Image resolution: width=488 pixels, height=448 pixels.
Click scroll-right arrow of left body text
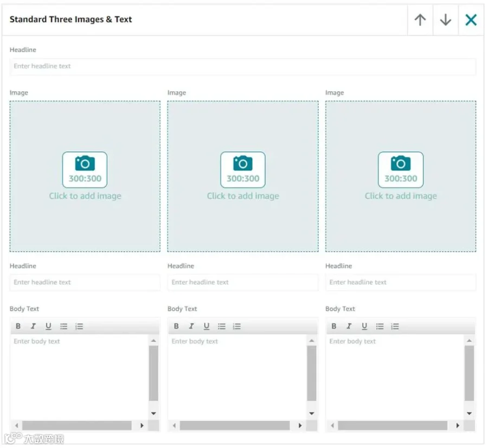142,426
